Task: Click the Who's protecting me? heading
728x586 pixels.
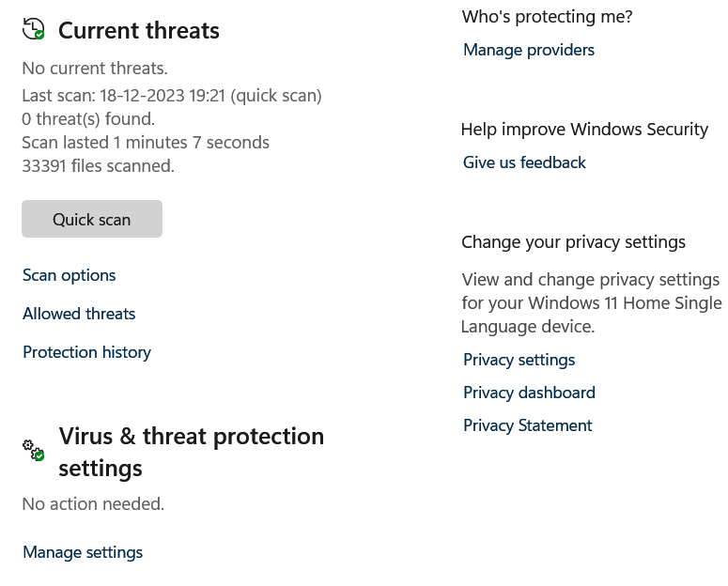Action: [547, 16]
